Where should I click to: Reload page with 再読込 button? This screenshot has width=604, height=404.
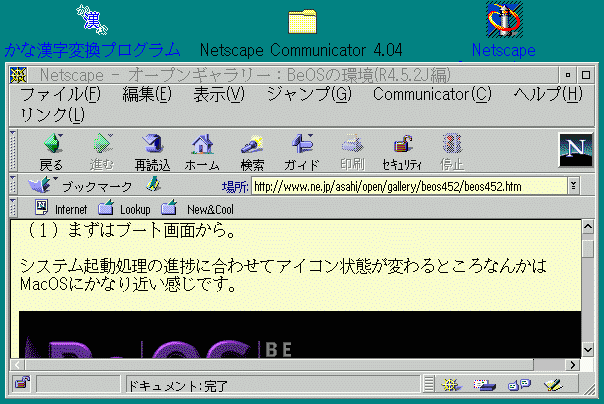[x=152, y=152]
